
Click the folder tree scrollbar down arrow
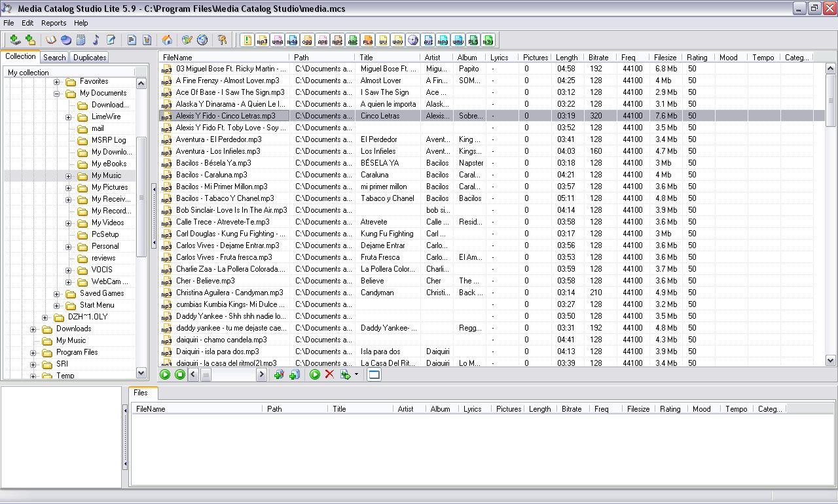click(141, 372)
